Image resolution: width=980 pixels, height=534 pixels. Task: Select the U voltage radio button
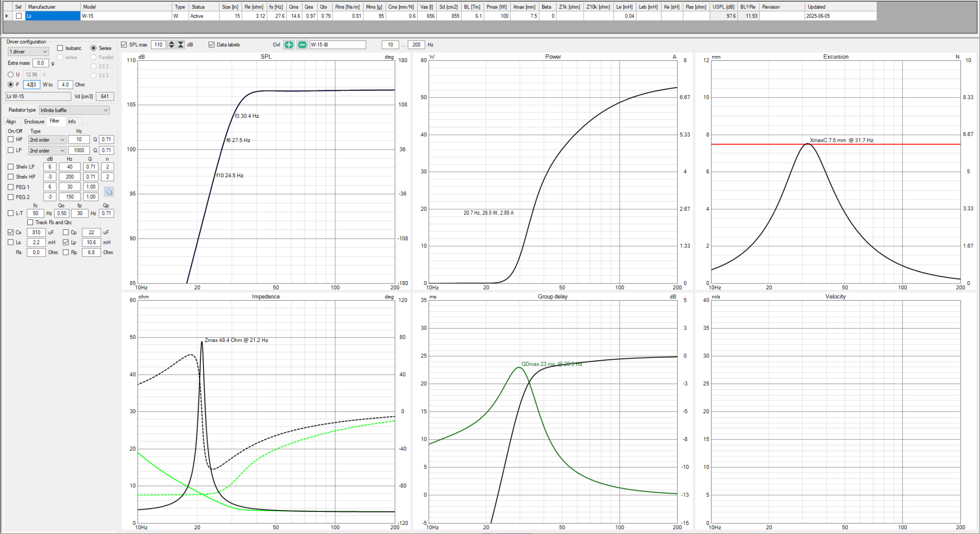point(11,75)
